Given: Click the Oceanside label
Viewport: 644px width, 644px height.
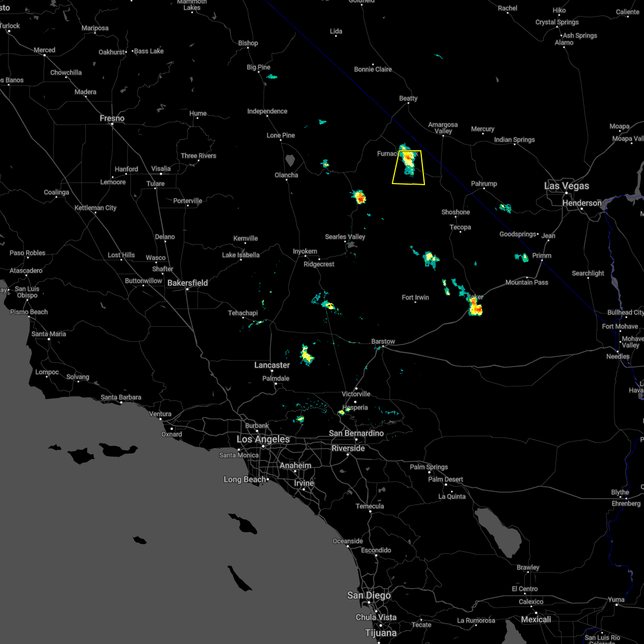Looking at the screenshot, I should coord(348,541).
